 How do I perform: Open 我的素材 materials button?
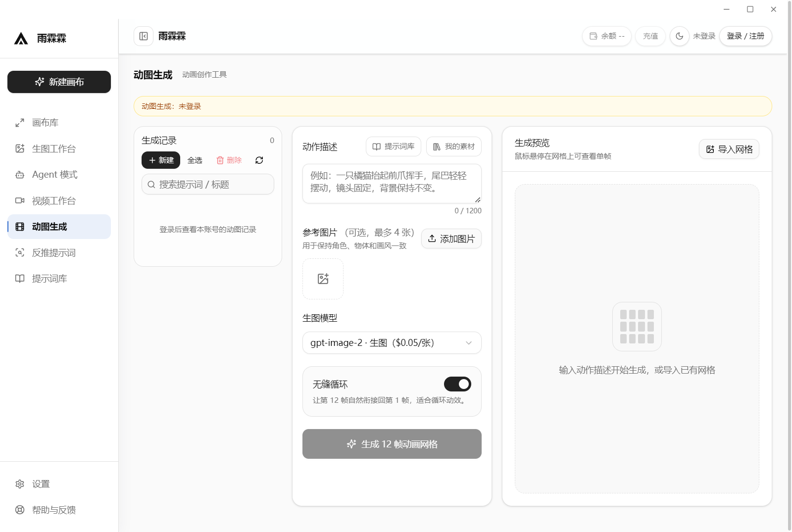pyautogui.click(x=453, y=146)
